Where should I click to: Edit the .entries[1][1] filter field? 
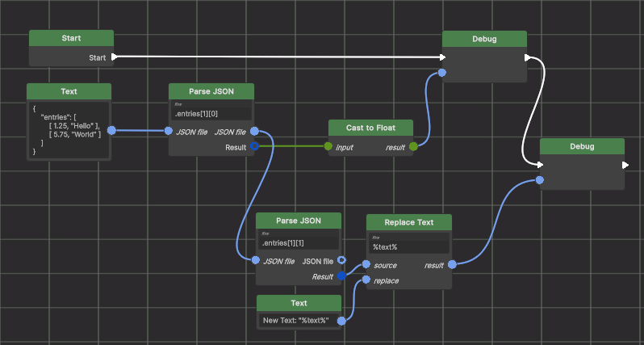click(299, 241)
